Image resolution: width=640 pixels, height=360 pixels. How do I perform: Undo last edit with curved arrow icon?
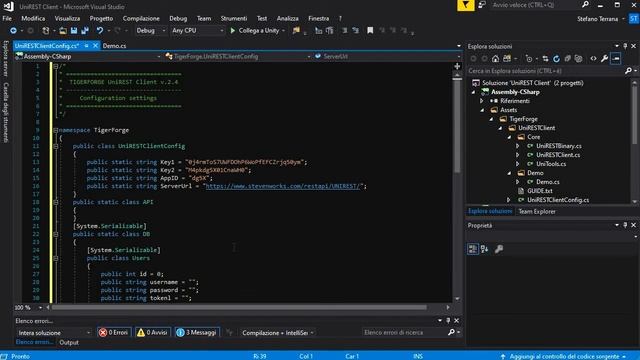(x=100, y=31)
